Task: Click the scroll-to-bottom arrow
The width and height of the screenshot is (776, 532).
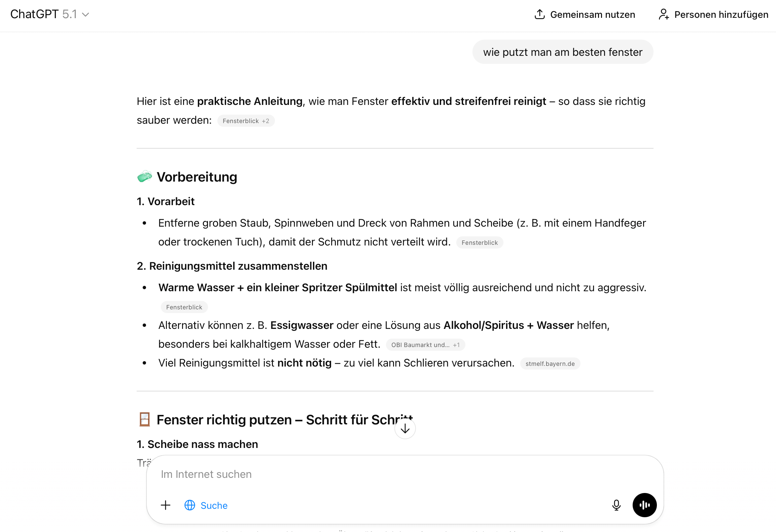Action: pyautogui.click(x=405, y=428)
